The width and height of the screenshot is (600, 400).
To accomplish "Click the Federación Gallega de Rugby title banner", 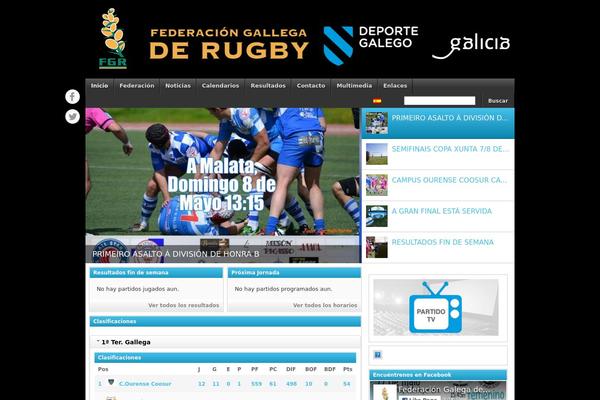I will (x=229, y=44).
